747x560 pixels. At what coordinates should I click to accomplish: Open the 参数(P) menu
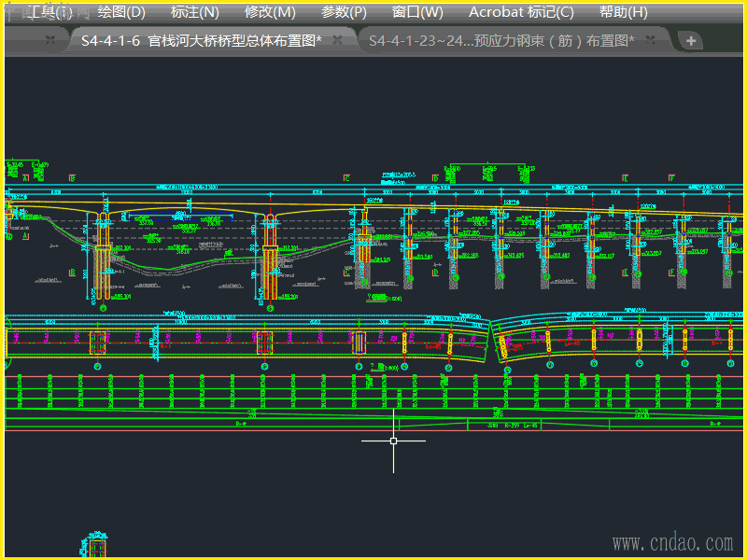pyautogui.click(x=344, y=12)
